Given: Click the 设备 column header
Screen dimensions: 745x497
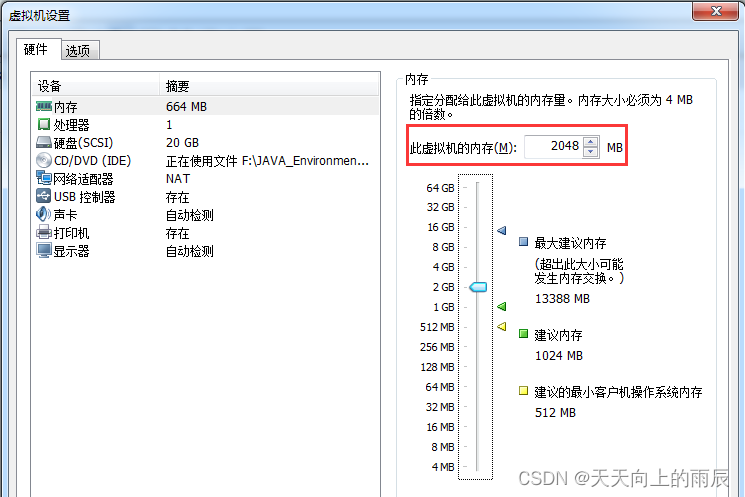Looking at the screenshot, I should tap(96, 86).
